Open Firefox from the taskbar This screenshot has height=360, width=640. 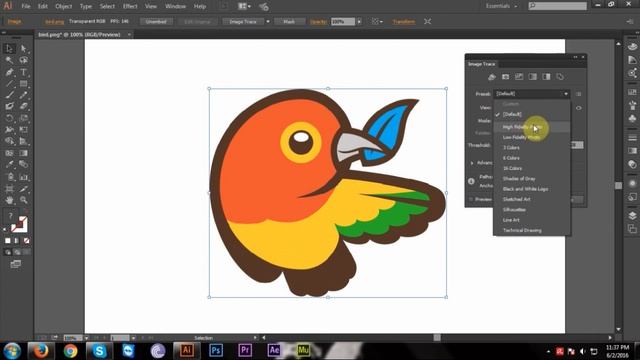[x=40, y=350]
